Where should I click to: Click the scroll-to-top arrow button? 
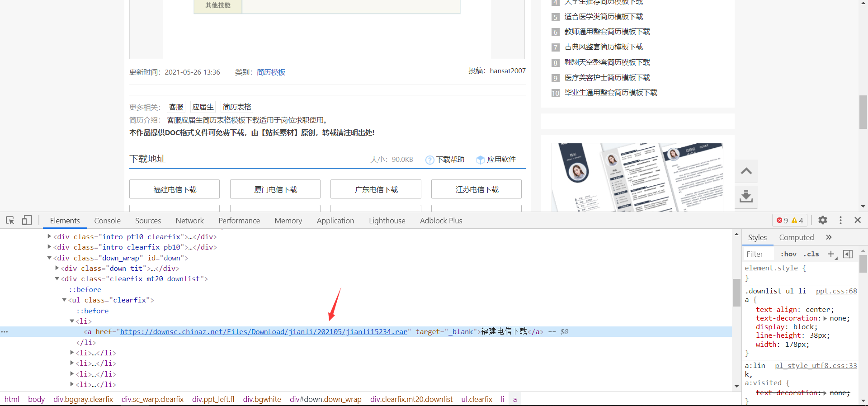(746, 171)
